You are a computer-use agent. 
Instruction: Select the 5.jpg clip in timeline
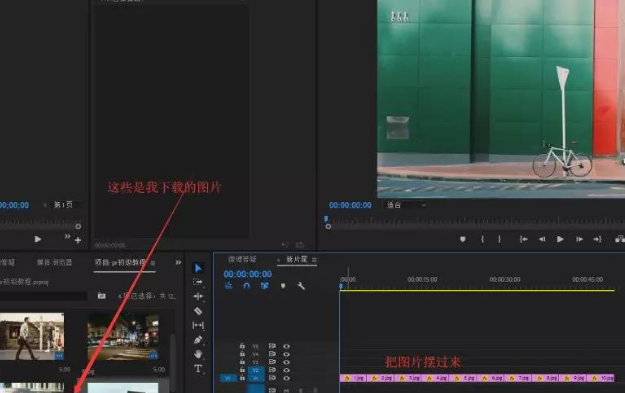coord(463,378)
